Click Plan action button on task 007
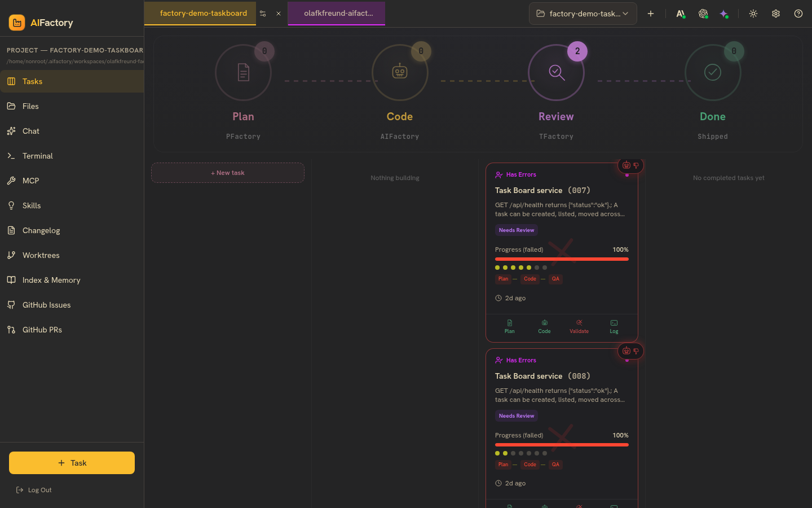The width and height of the screenshot is (812, 508). (510, 327)
